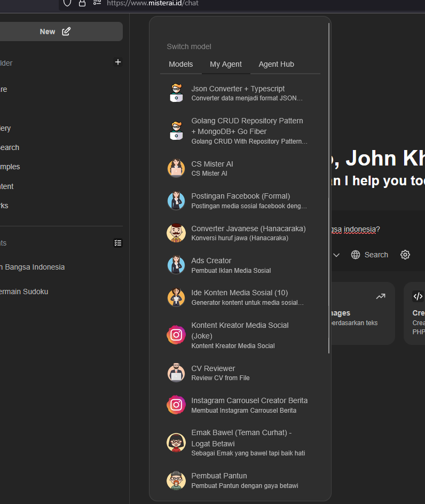Click the Emak Bawel agent avatar icon
Viewport: 425px width, 504px height.
coord(176,443)
